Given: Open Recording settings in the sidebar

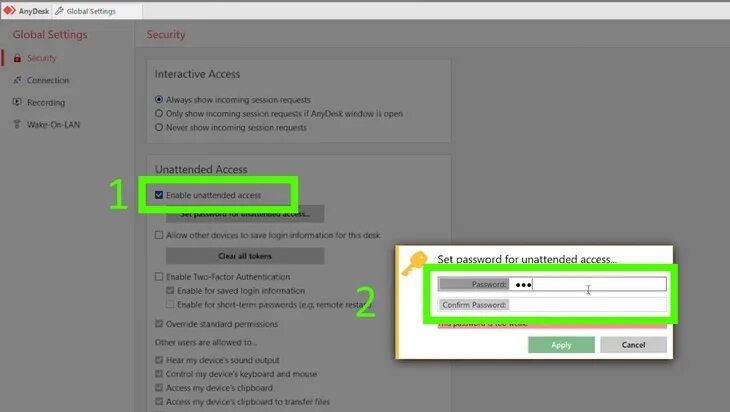Looking at the screenshot, I should pos(46,102).
